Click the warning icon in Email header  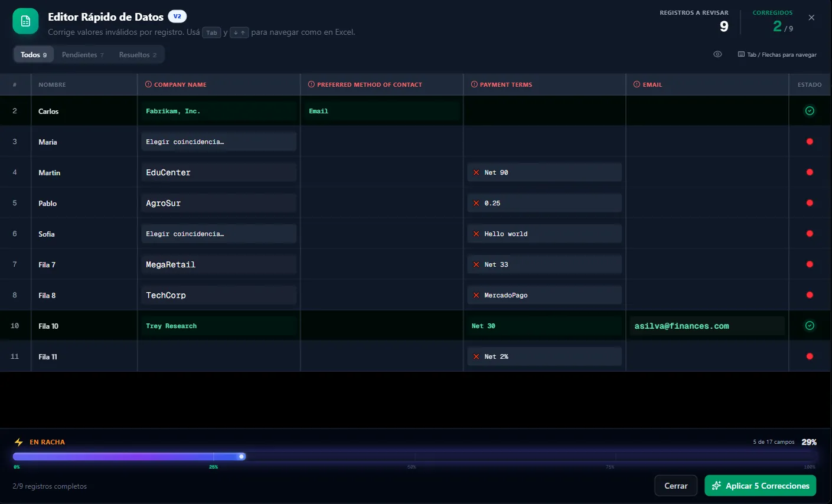tap(637, 84)
